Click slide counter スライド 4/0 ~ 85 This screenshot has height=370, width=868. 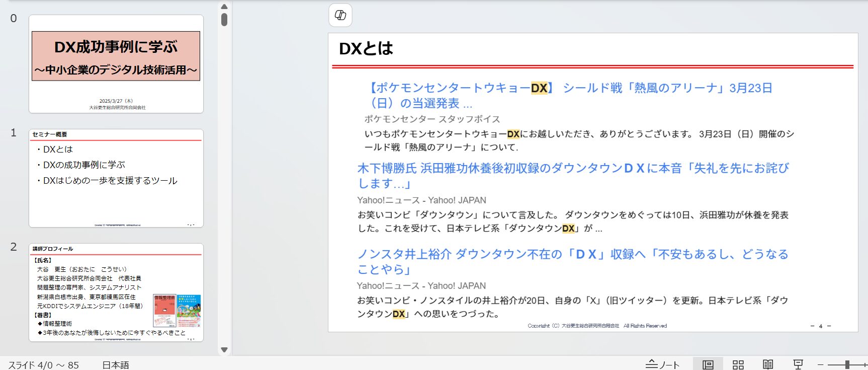click(44, 365)
